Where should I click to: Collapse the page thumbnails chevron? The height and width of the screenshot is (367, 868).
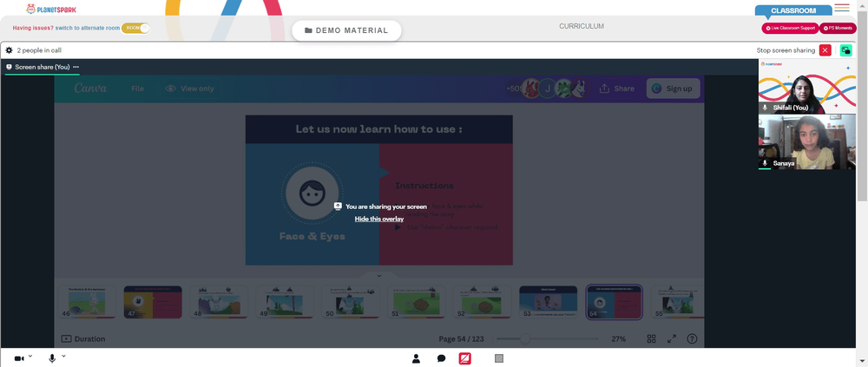379,276
